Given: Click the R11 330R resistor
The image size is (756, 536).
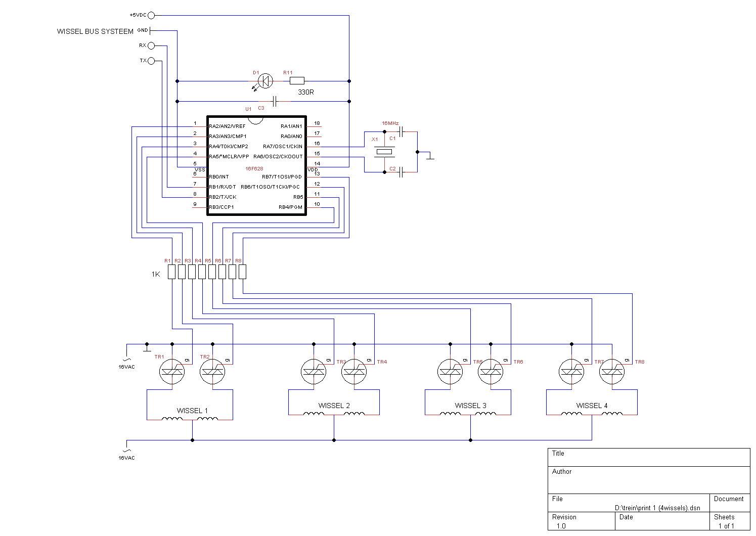Looking at the screenshot, I should pyautogui.click(x=297, y=81).
